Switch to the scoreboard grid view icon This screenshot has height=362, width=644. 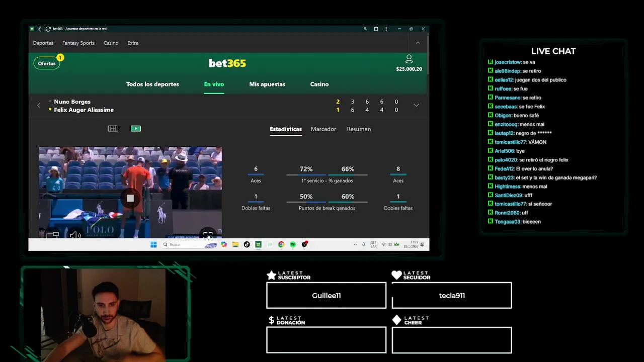tap(113, 129)
